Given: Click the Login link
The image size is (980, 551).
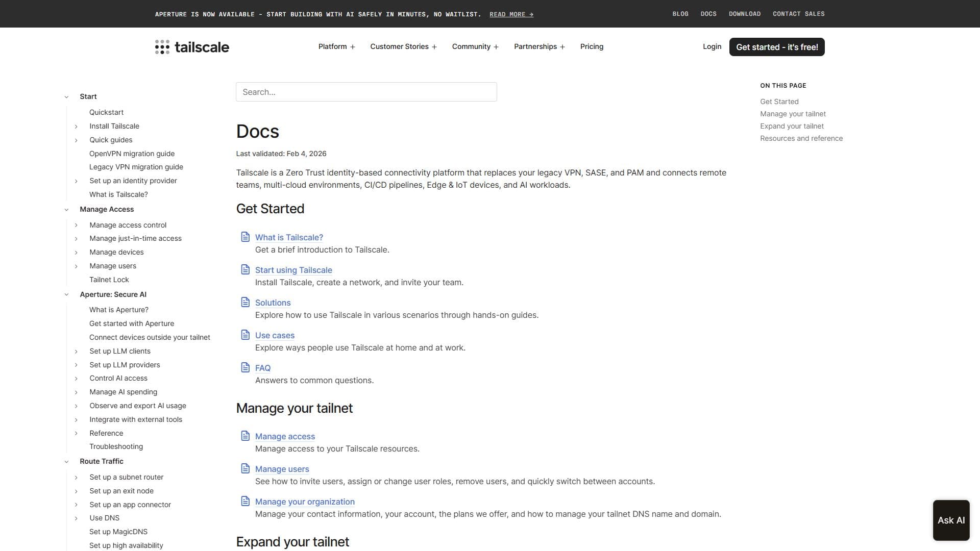Looking at the screenshot, I should point(712,46).
